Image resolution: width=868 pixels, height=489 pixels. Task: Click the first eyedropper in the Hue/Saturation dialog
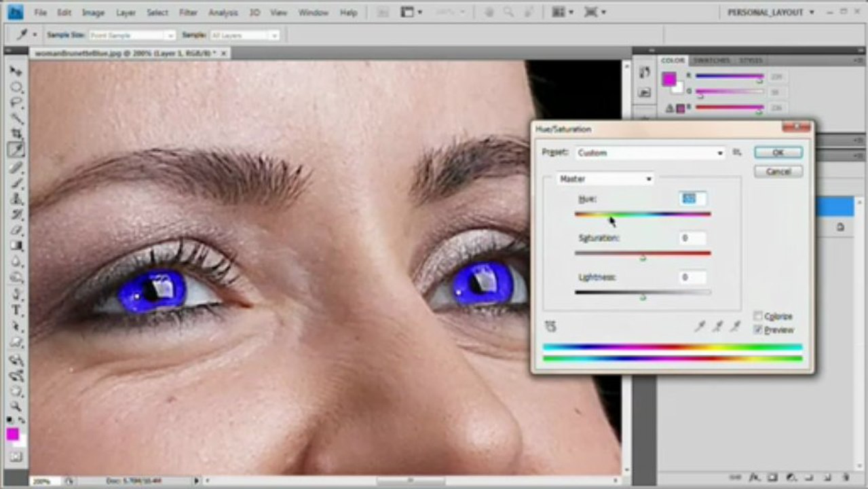point(700,327)
